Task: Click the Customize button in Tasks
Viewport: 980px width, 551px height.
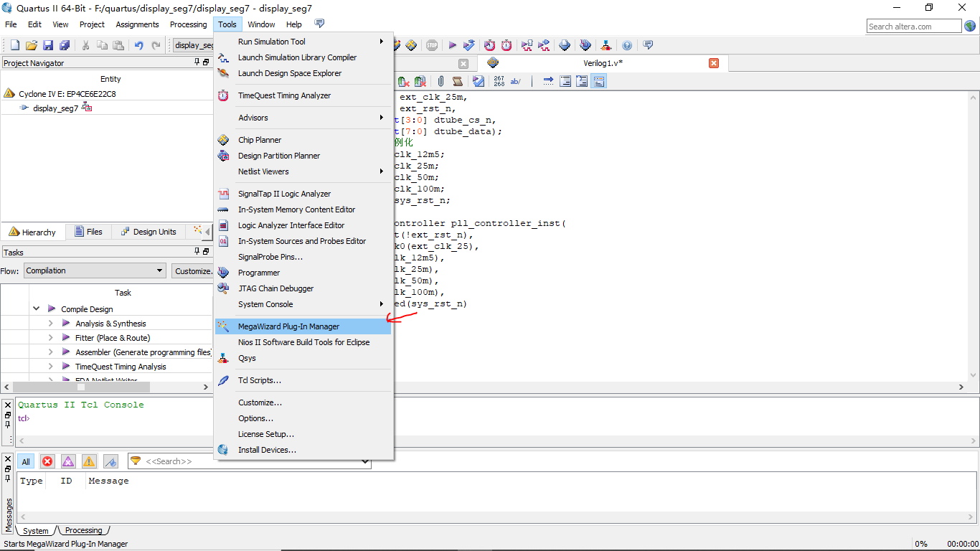Action: click(192, 271)
